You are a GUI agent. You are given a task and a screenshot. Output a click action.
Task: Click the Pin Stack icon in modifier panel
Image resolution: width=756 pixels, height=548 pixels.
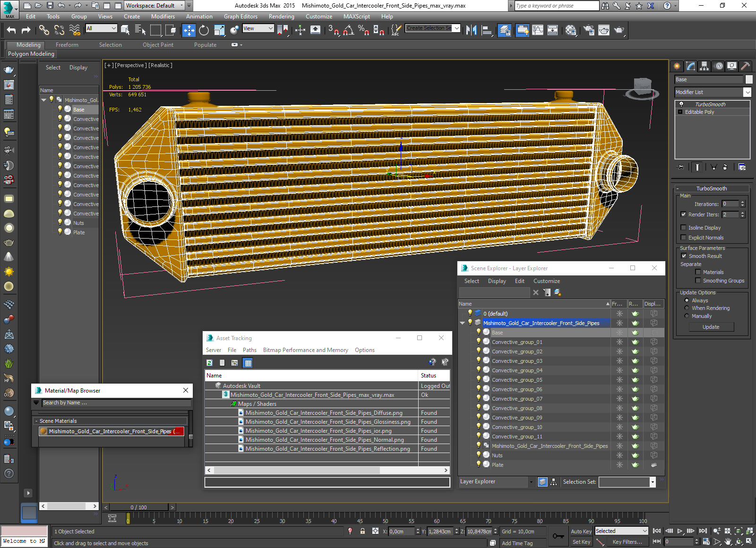[x=681, y=167]
